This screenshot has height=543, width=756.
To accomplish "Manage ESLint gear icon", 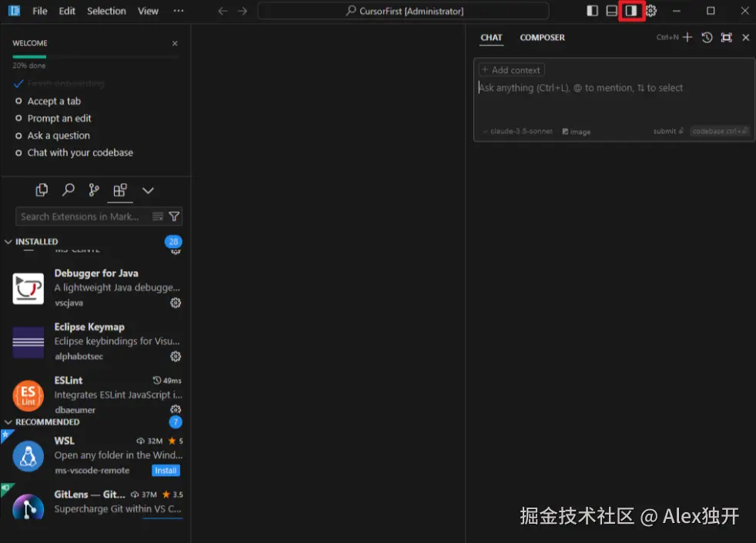I will click(x=176, y=410).
